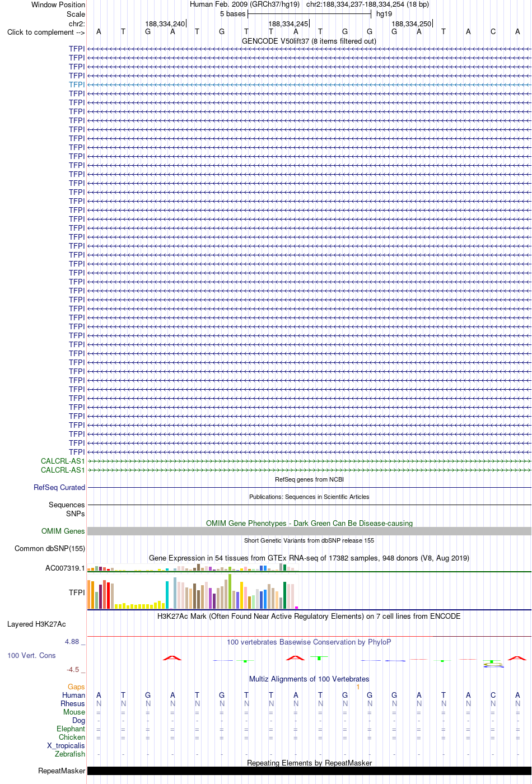Click the AC007319.1 GTEx expression bar graph
Screen dimensions: 532x784
tap(193, 568)
